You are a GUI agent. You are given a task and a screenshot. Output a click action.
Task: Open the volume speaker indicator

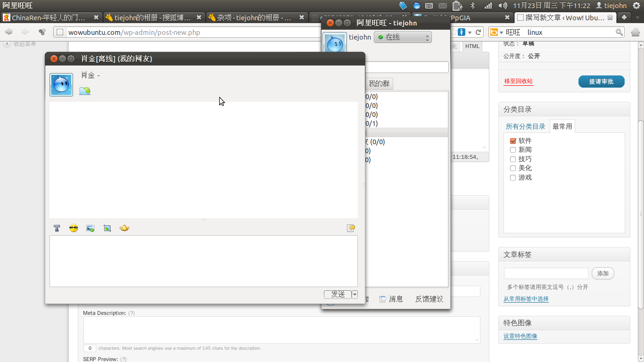503,5
